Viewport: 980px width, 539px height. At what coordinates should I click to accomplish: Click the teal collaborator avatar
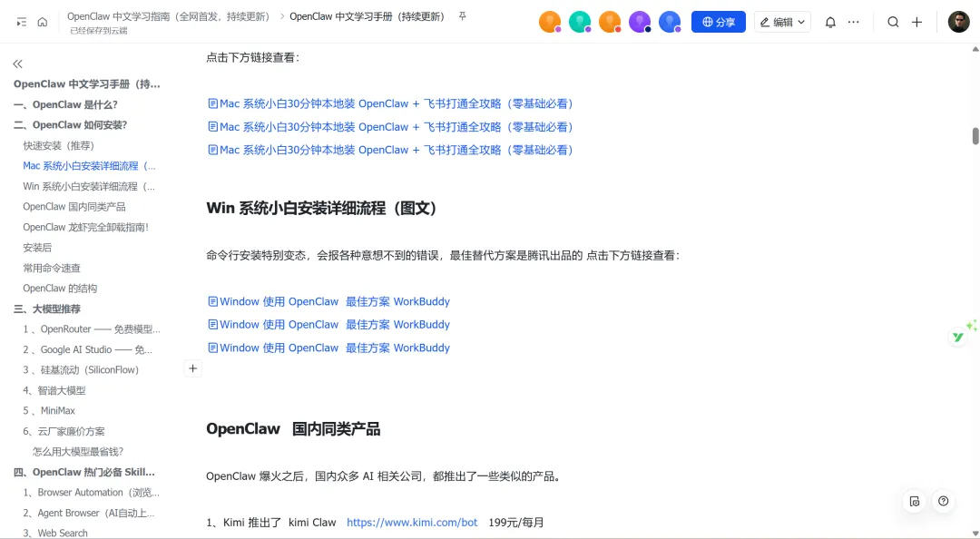coord(580,22)
